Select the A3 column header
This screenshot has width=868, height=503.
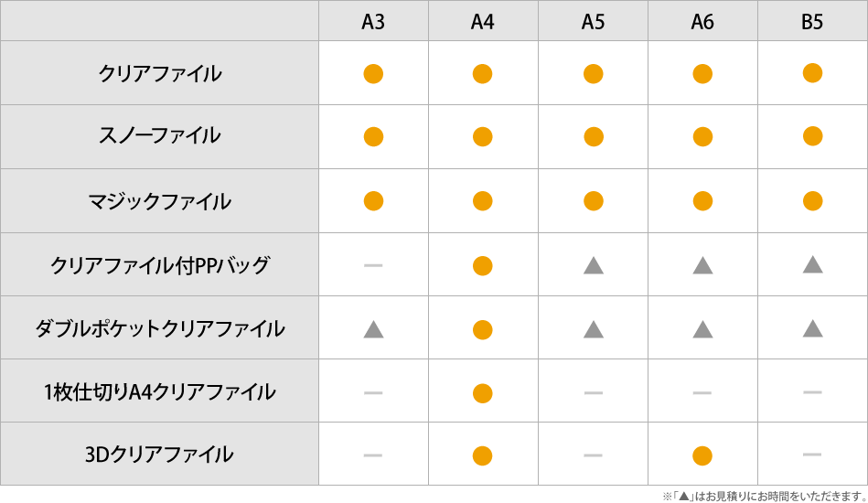373,22
